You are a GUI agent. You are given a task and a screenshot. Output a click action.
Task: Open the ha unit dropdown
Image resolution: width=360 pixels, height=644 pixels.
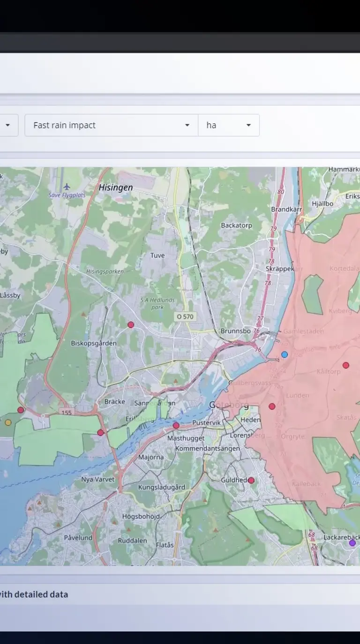(x=229, y=125)
